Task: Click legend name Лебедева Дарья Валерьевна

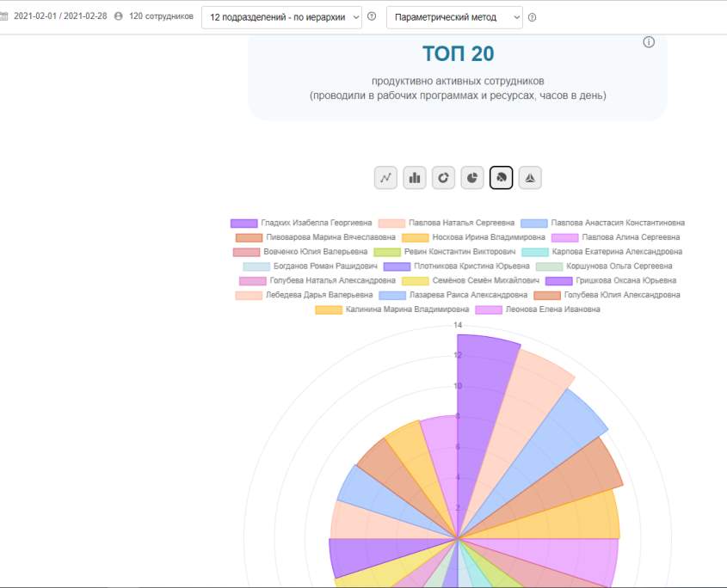Action: (319, 295)
